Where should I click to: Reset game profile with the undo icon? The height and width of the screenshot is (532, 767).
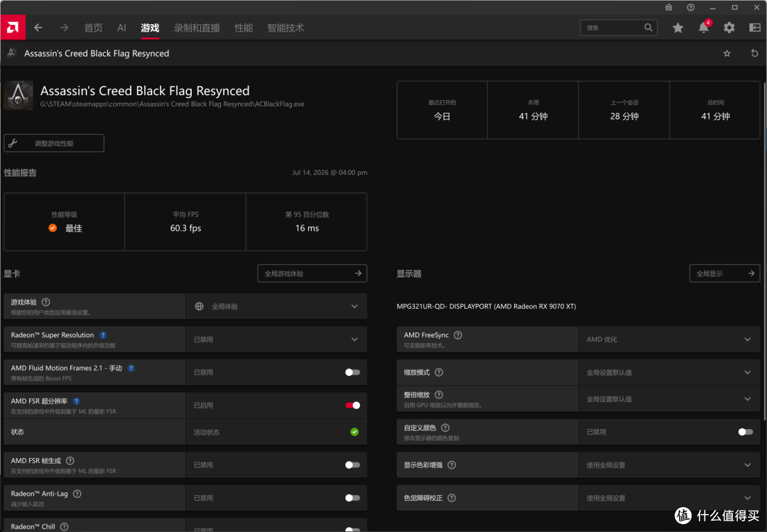(754, 53)
